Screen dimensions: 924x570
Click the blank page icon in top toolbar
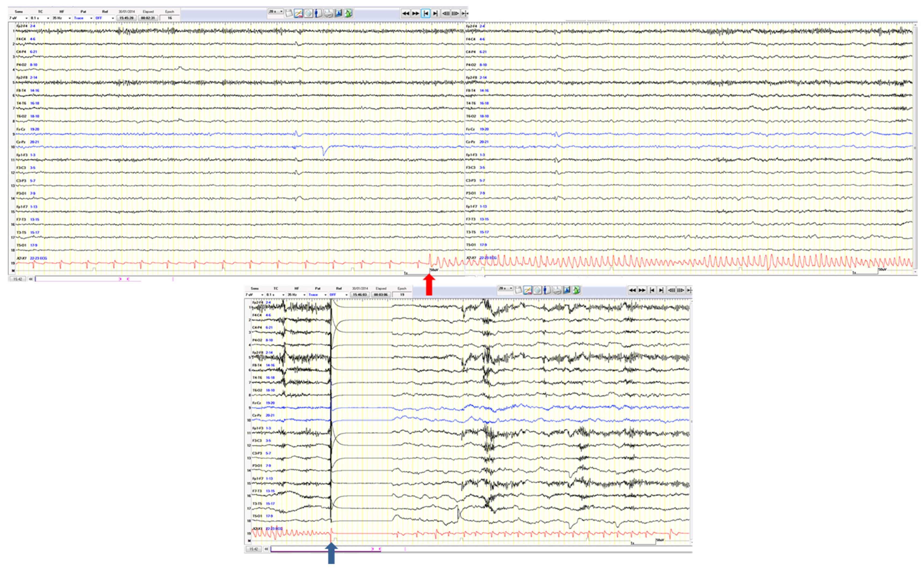pos(289,14)
